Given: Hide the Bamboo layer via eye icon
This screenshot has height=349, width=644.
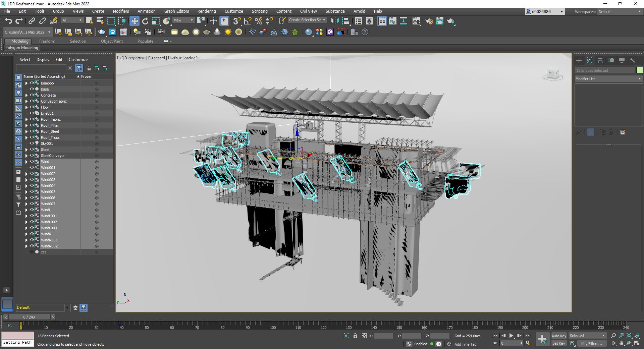Looking at the screenshot, I should click(32, 83).
